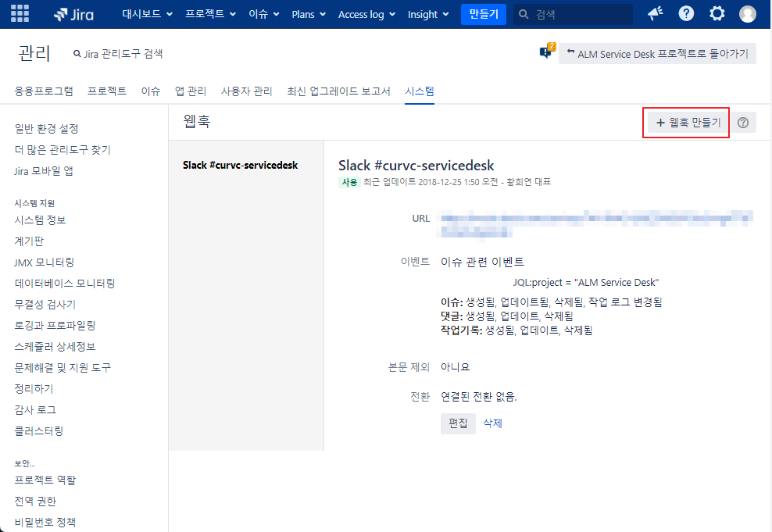The width and height of the screenshot is (772, 532).
Task: Open 정리하기 sidebar link
Action: coord(34,388)
